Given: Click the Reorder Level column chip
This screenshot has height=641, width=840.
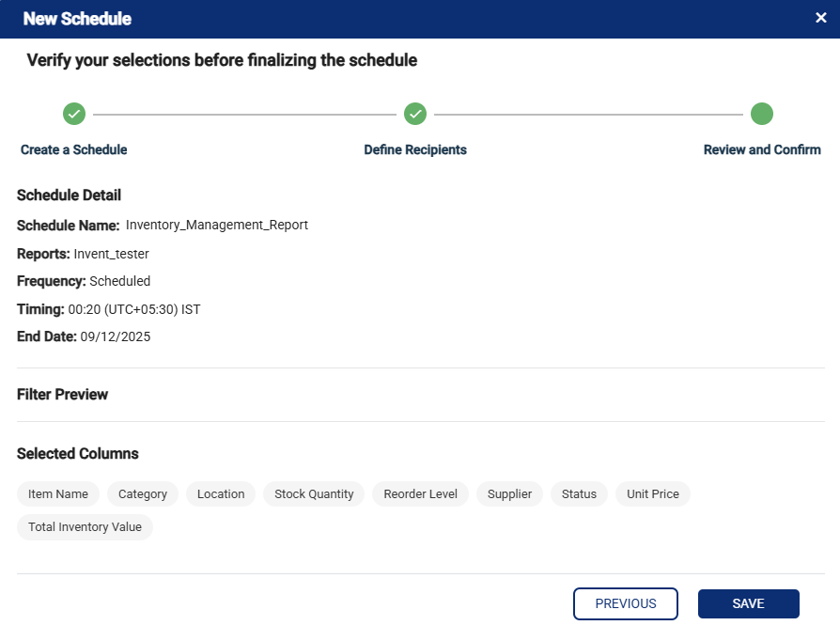Looking at the screenshot, I should [x=420, y=494].
